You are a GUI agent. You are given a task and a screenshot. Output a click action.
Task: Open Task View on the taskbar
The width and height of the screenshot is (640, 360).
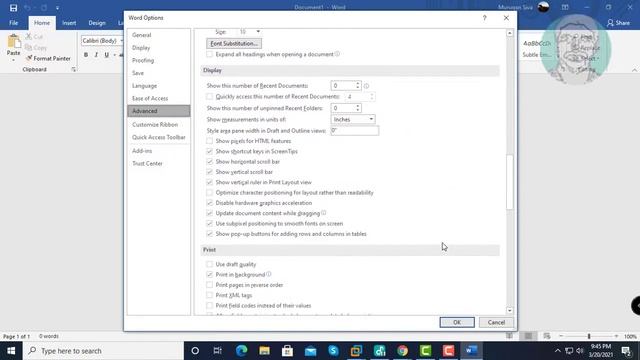[218, 351]
